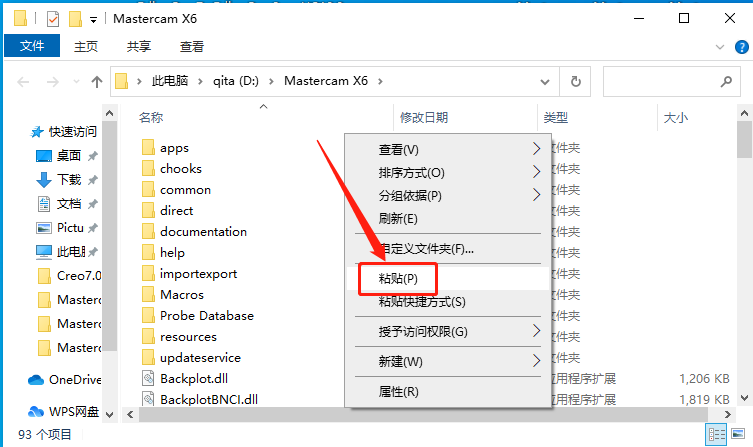Screen dimensions: 753x447
Task: Click the properties icon in the title bar
Action: (53, 19)
